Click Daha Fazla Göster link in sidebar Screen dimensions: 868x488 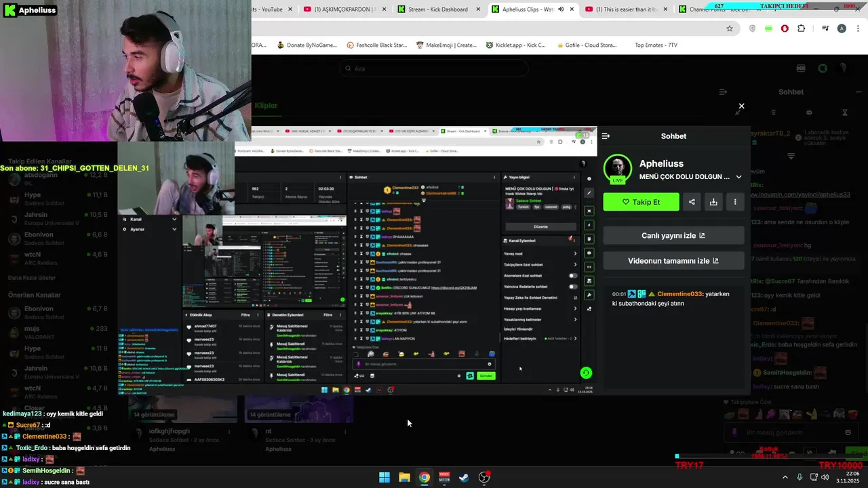point(32,278)
